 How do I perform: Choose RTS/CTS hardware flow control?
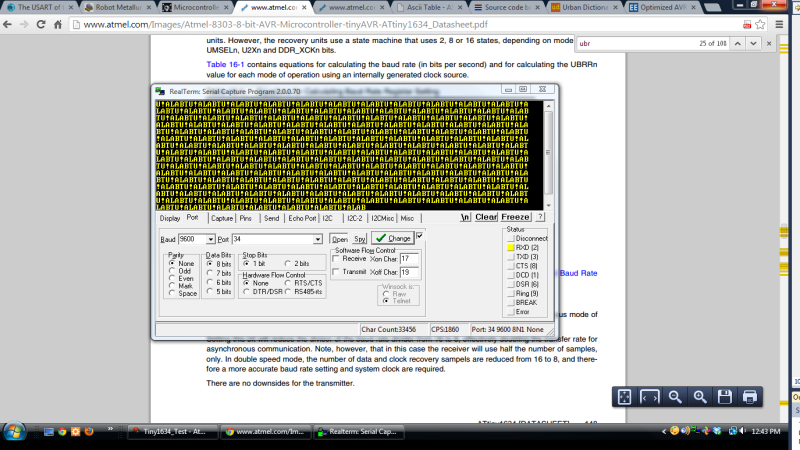(287, 282)
